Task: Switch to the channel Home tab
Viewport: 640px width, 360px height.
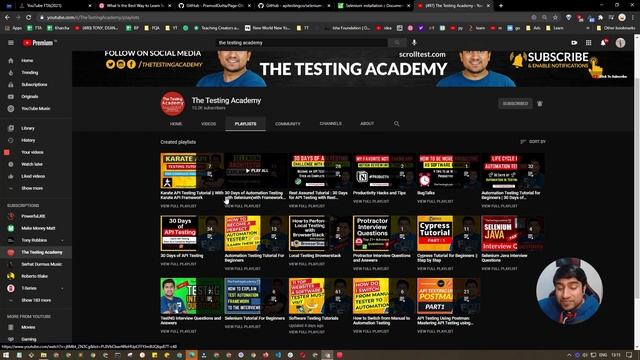Action: (176, 124)
